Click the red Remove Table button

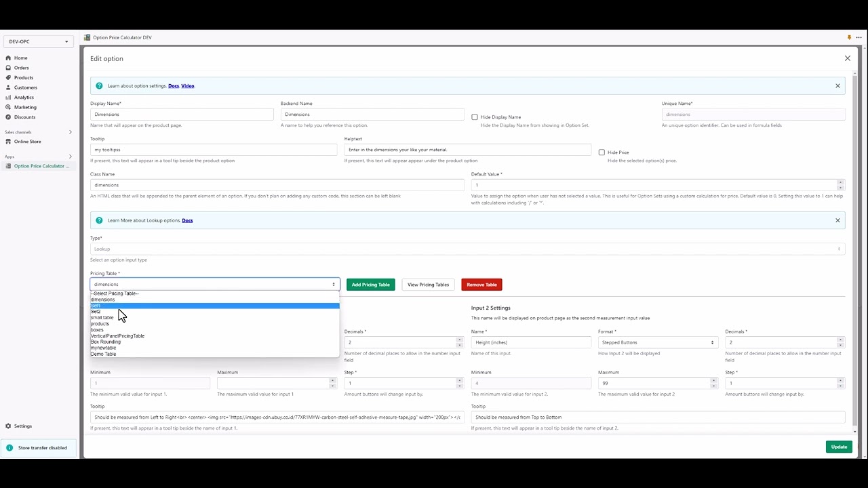pyautogui.click(x=481, y=285)
